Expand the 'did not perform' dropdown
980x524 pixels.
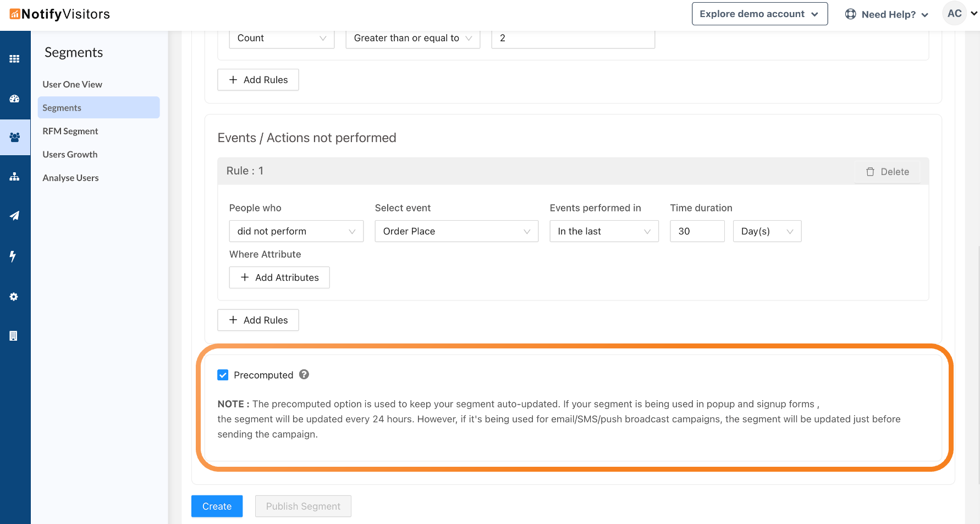[296, 231]
